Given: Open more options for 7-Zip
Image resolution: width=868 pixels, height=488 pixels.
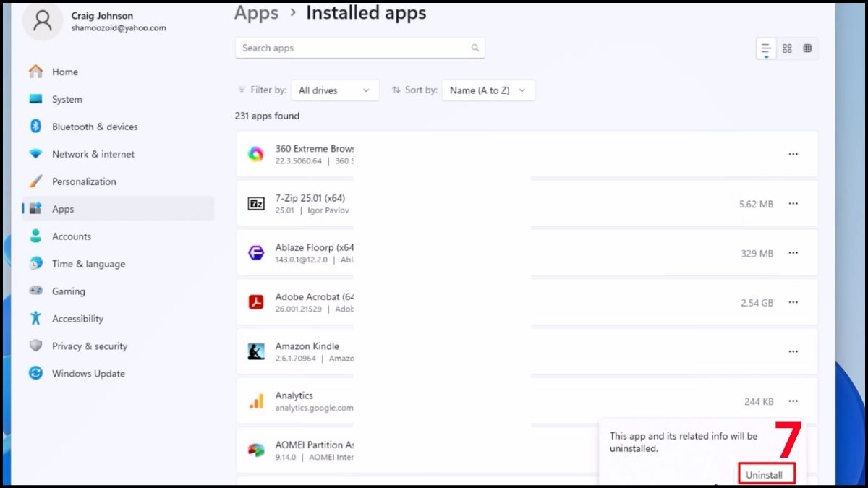Looking at the screenshot, I should click(793, 204).
